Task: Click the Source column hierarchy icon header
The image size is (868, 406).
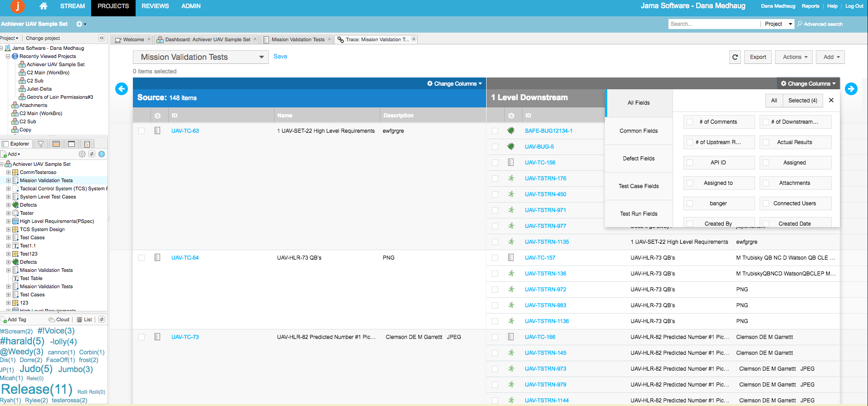Action: 157,116
